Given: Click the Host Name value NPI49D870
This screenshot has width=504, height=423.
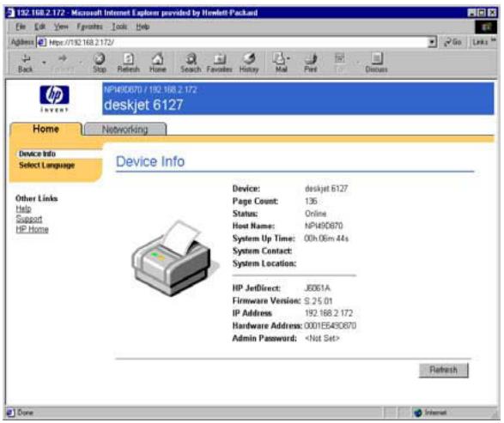Looking at the screenshot, I should (x=324, y=226).
